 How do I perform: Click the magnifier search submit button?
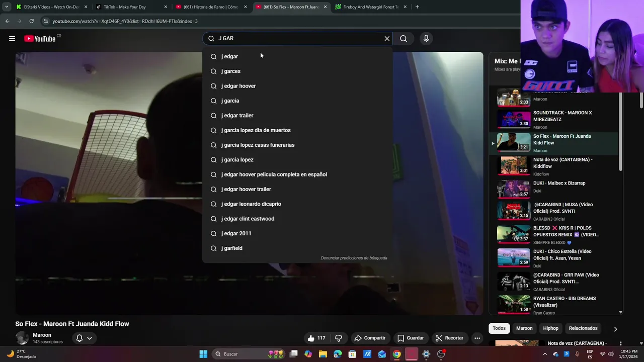(404, 39)
